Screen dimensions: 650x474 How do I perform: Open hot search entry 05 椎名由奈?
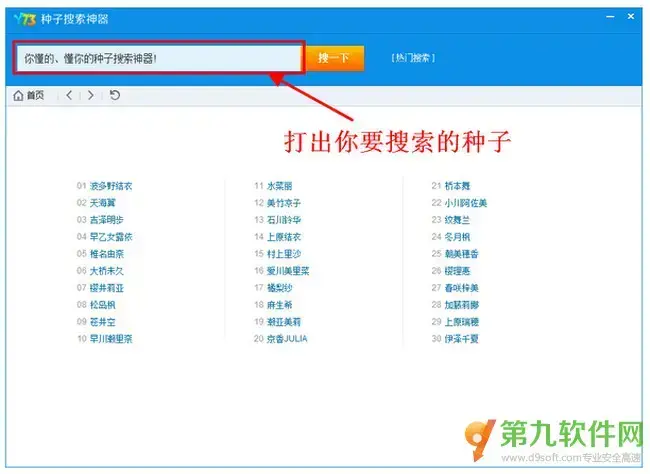(x=107, y=254)
